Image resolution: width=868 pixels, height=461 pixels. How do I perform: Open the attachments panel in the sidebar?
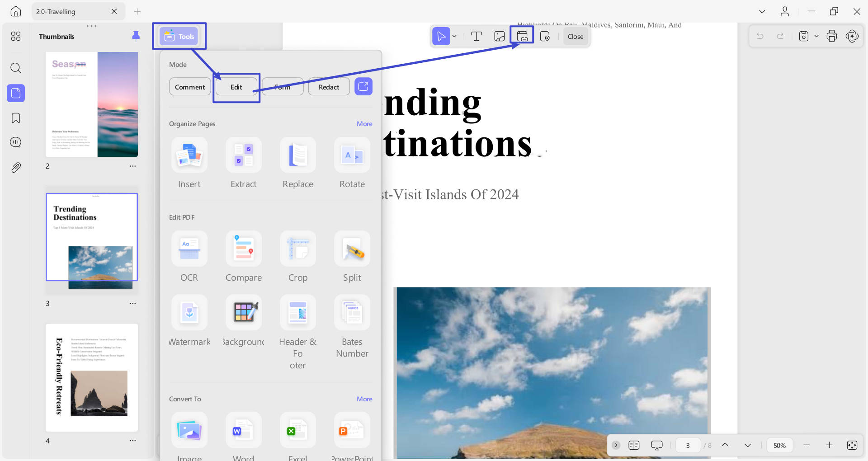16,167
